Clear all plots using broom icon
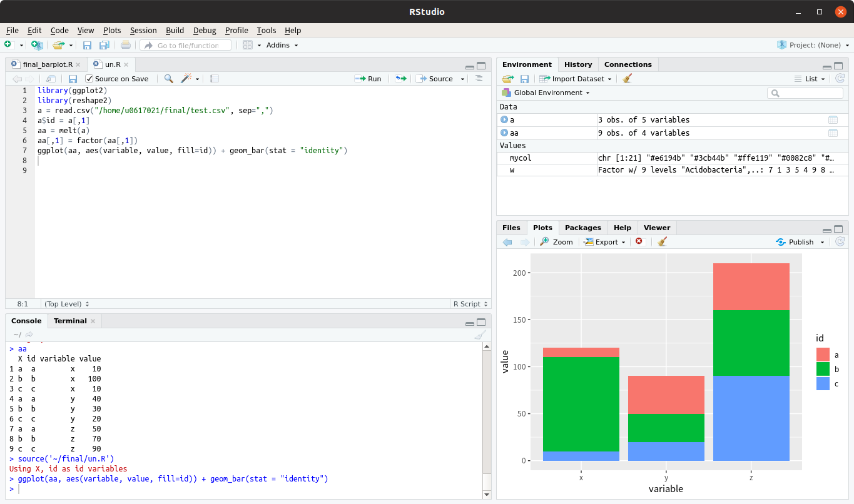This screenshot has height=504, width=854. (663, 242)
